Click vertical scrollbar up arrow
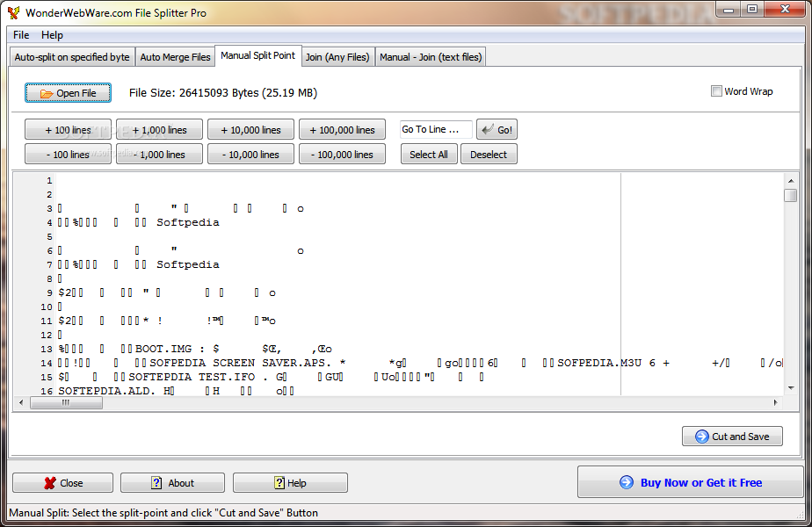Screen dimensions: 812x527 (x=791, y=181)
